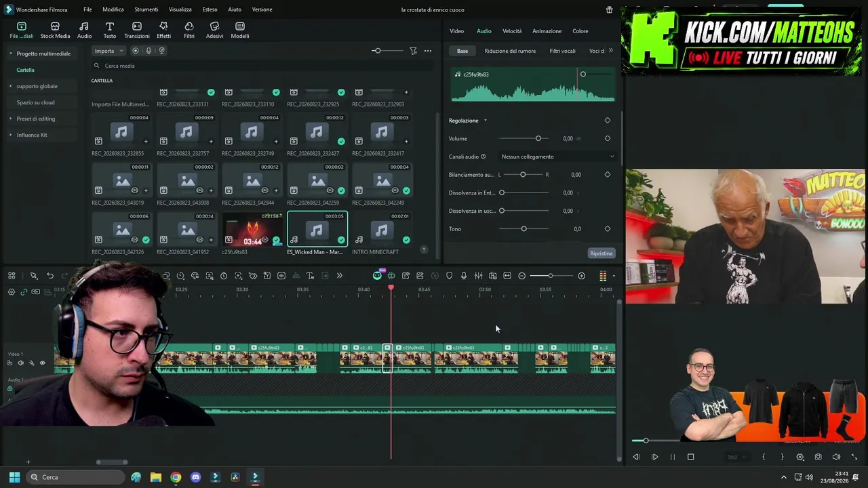Collapse the Regolazione section arrow

pos(485,121)
